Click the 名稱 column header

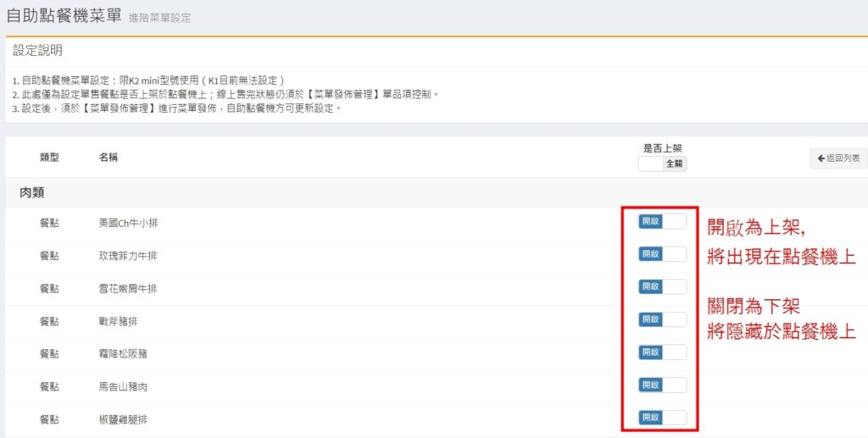108,158
